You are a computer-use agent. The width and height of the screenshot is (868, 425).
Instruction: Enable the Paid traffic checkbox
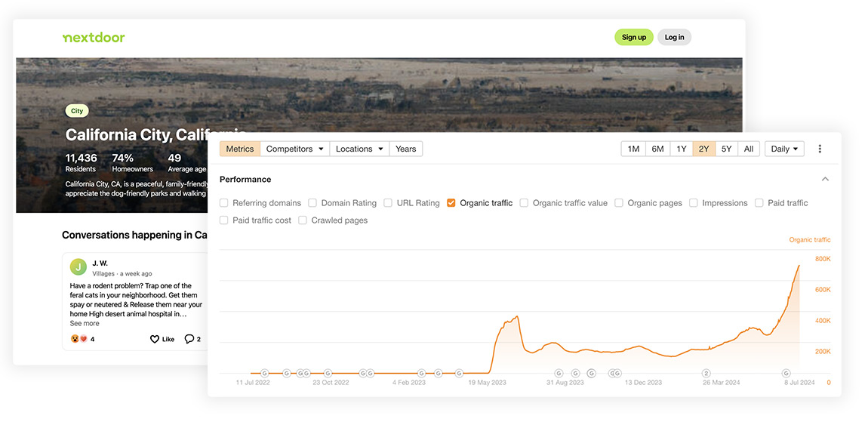(759, 203)
